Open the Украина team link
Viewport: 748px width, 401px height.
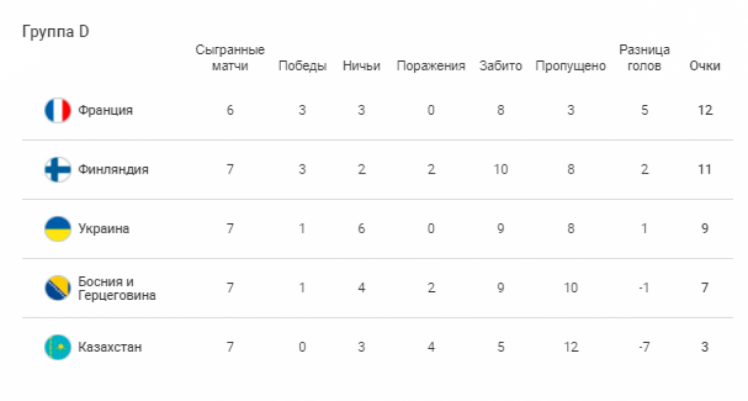coord(104,228)
